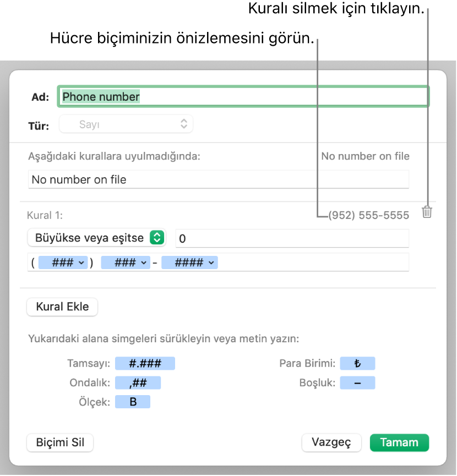
Task: Select the Tamsayı #.### token
Action: [x=145, y=363]
